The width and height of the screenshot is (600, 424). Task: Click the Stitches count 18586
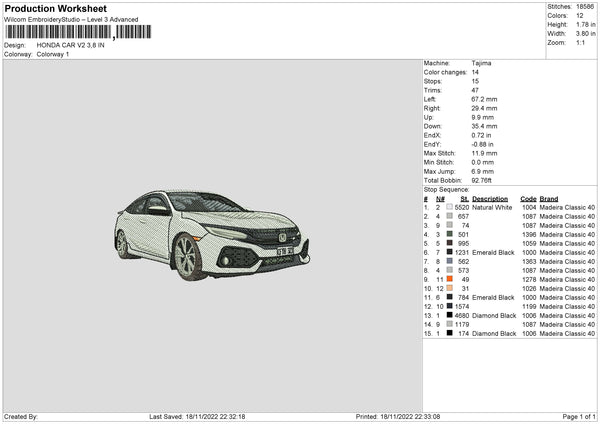tap(587, 6)
